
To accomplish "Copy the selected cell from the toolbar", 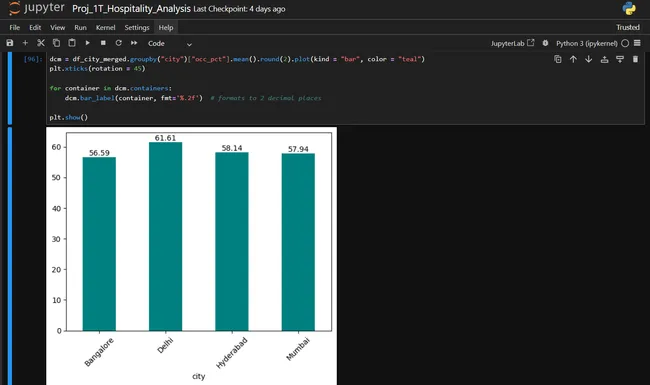I will tap(56, 43).
